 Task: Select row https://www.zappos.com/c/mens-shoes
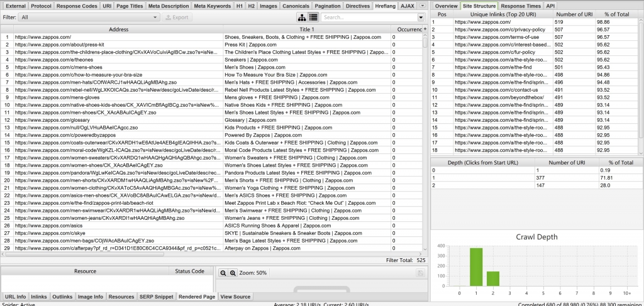coord(211,67)
